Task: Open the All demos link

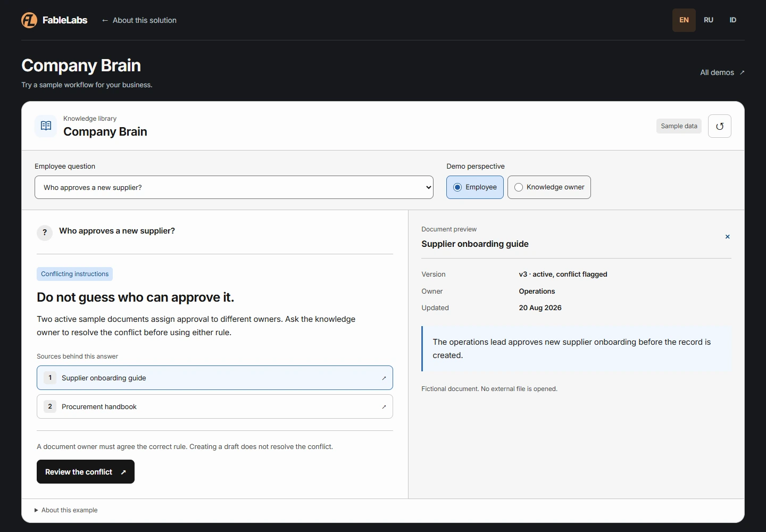Action: pyautogui.click(x=722, y=72)
